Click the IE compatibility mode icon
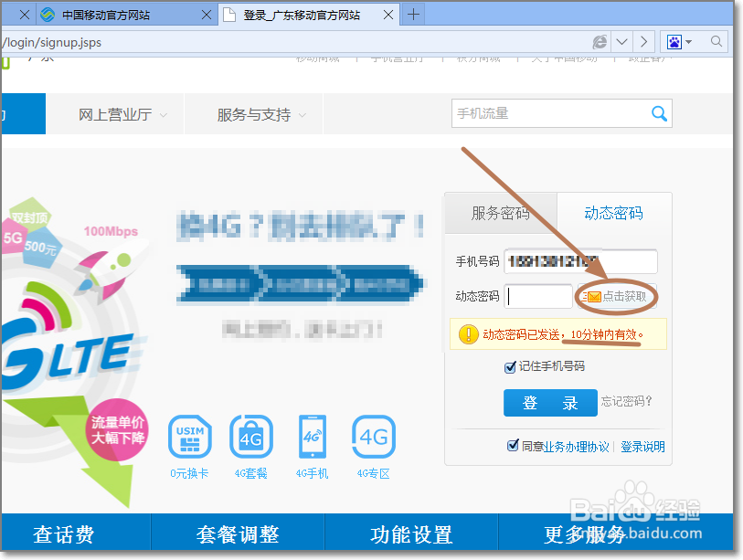This screenshot has width=743, height=560. point(600,42)
